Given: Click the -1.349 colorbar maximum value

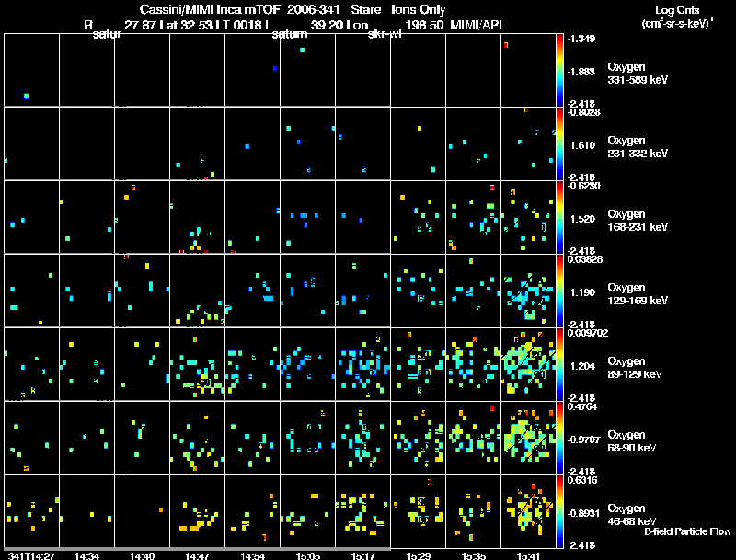Looking at the screenshot, I should 581,39.
